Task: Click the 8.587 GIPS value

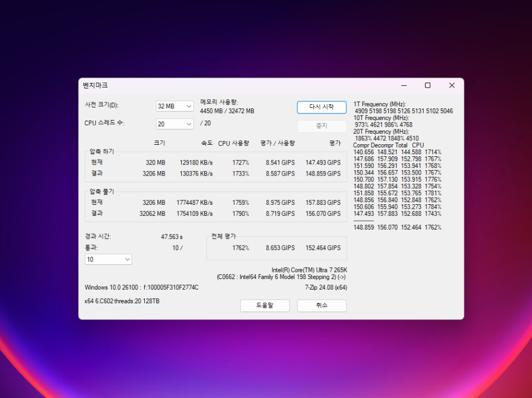Action: 280,173
